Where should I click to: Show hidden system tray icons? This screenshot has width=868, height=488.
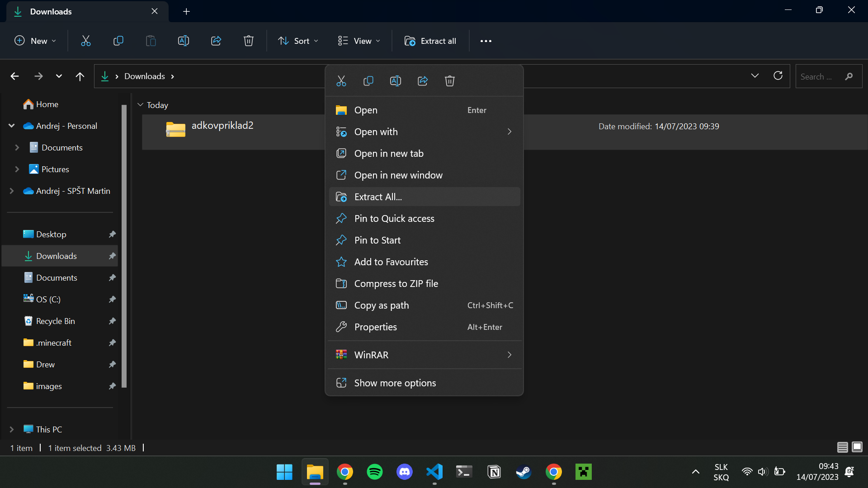tap(696, 472)
